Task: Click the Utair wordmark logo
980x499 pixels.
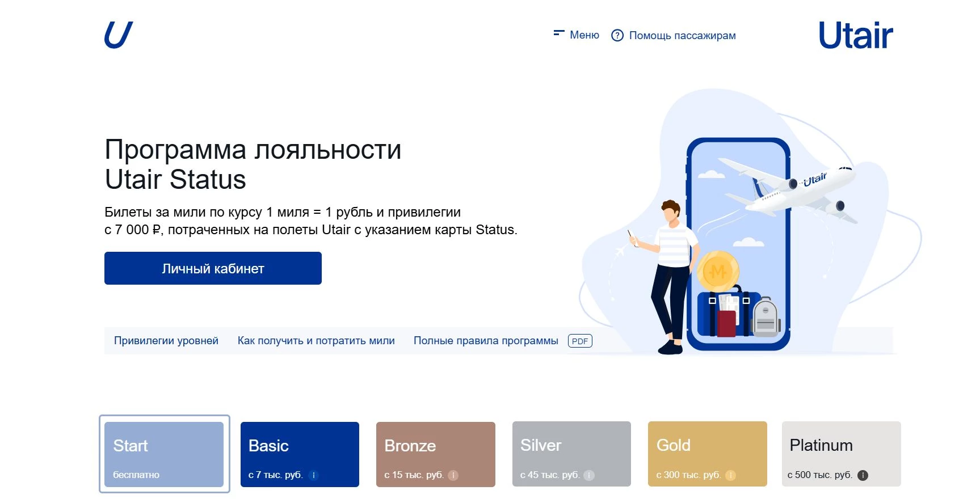Action: 855,36
